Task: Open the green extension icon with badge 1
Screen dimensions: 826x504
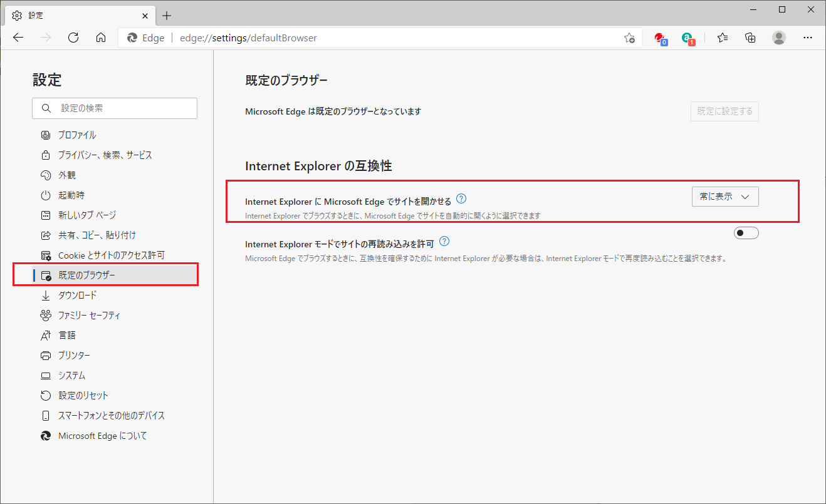Action: click(x=689, y=38)
